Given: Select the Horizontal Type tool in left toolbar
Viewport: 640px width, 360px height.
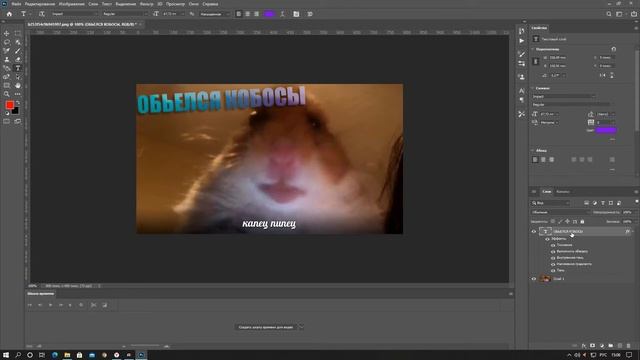Looking at the screenshot, I should (x=18, y=68).
